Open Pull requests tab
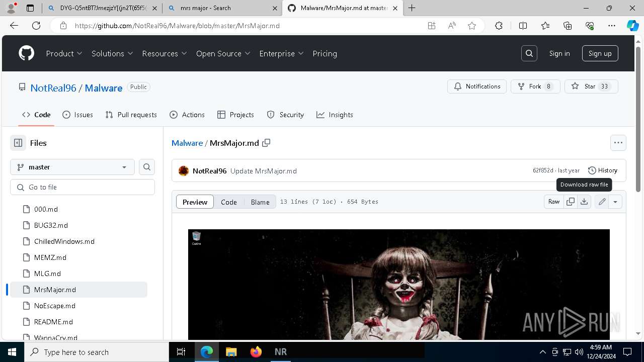Viewport: 644px width, 362px height. coord(131,115)
